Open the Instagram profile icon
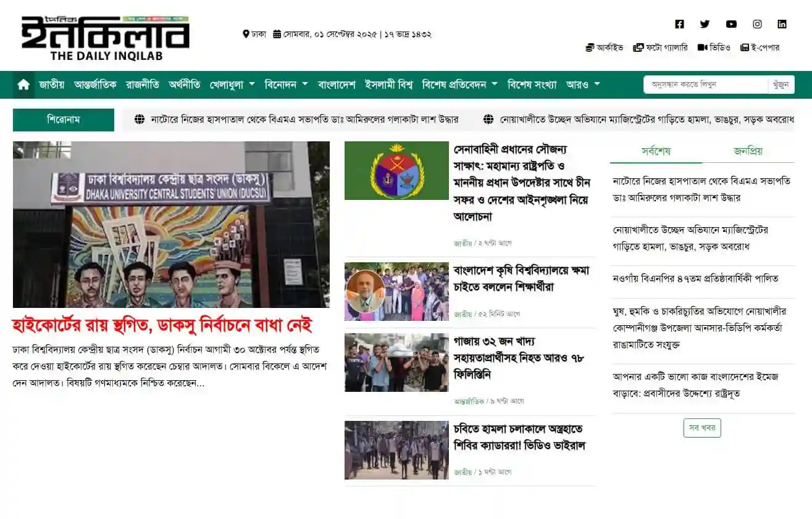This screenshot has width=812, height=519. [x=757, y=24]
